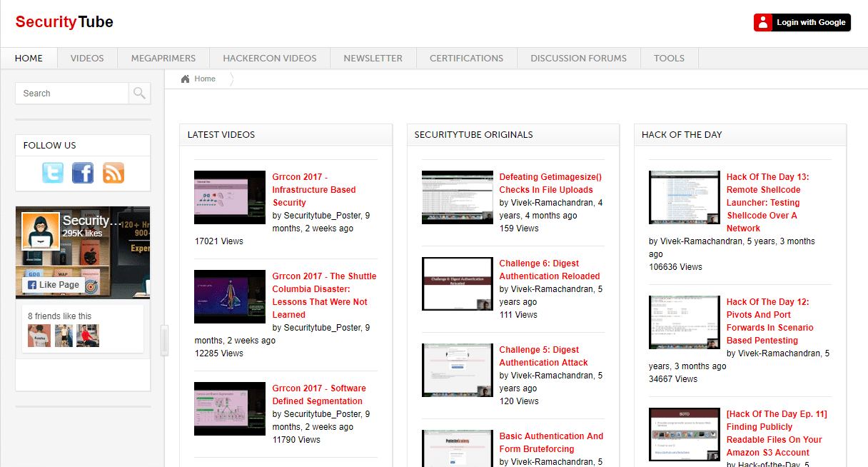The image size is (868, 467).
Task: Open Grrcon 2017 Software Defined Segmentation link
Action: tap(319, 395)
